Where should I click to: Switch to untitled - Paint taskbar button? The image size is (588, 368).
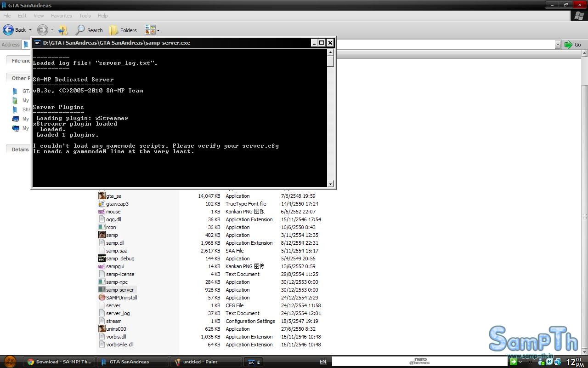[206, 362]
